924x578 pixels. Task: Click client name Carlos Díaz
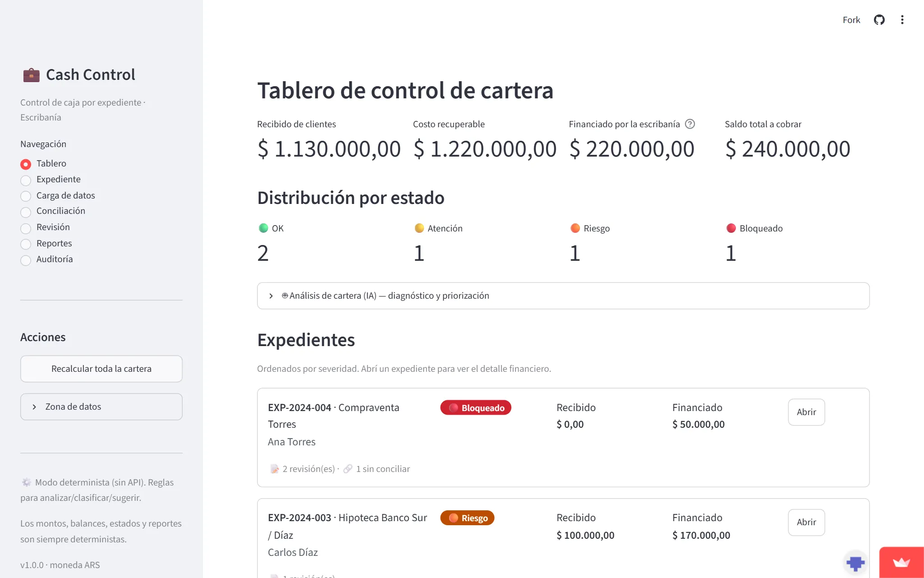click(293, 553)
